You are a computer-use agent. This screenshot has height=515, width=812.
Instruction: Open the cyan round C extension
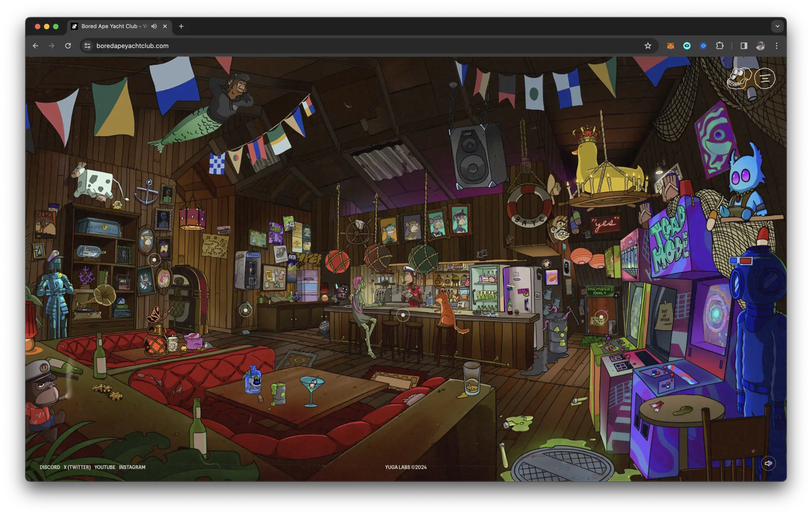pyautogui.click(x=687, y=46)
